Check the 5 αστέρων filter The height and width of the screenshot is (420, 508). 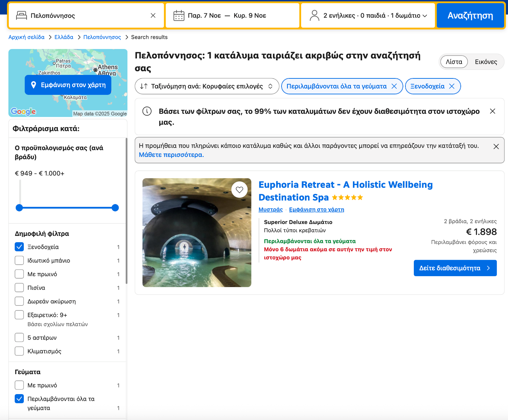click(x=19, y=337)
